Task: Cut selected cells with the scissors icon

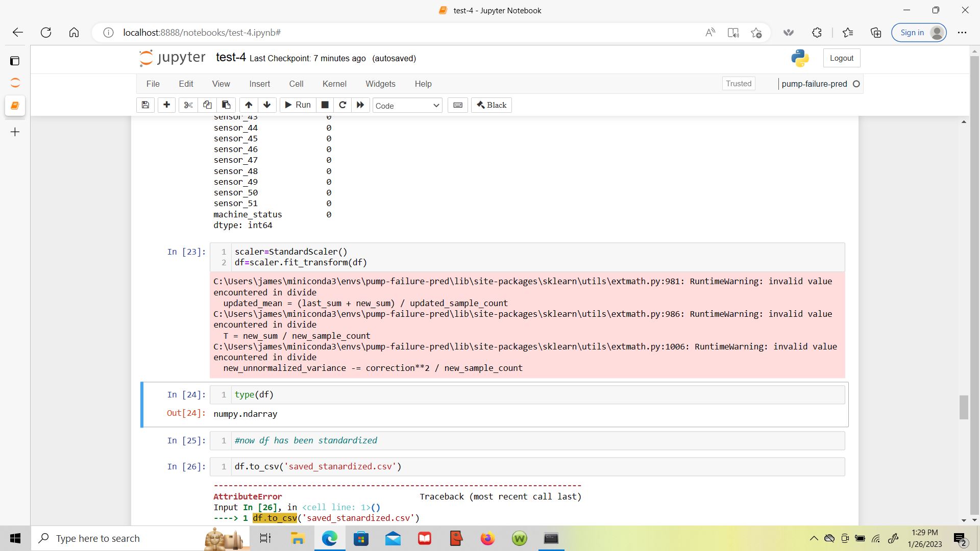Action: click(x=188, y=105)
